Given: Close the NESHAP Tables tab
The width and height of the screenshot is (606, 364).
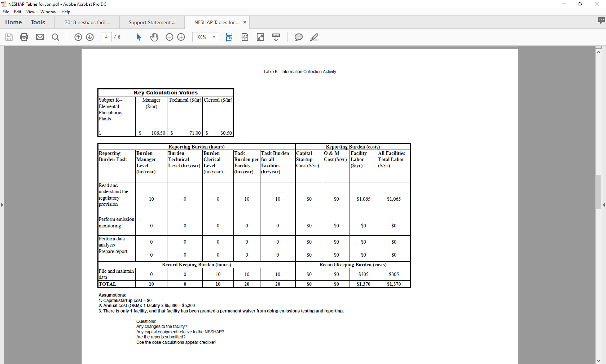Looking at the screenshot, I should tap(245, 22).
